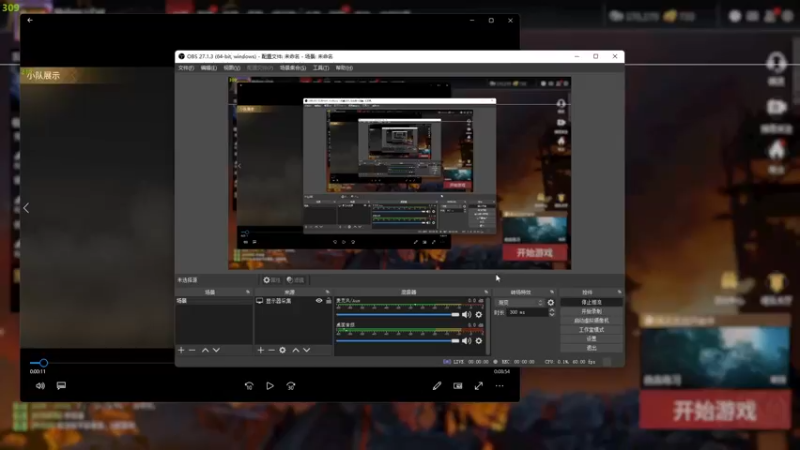The image size is (800, 450).
Task: Remove the selected scene with minus icon
Action: 192,350
